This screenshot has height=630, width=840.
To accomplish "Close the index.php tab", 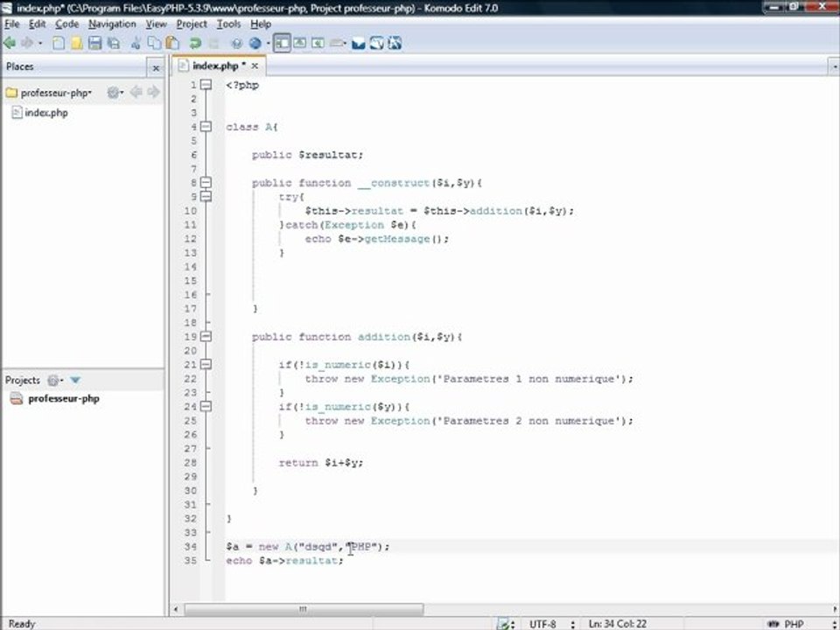I will pos(255,66).
